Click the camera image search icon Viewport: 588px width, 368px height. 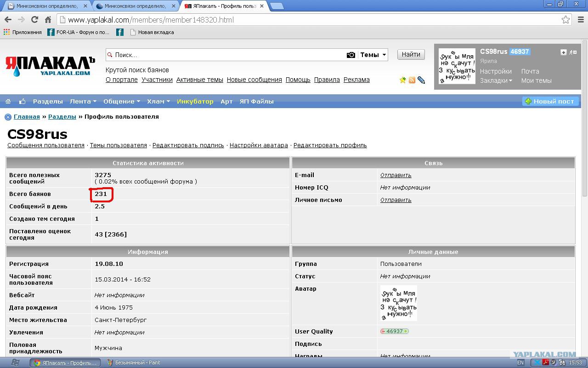coord(351,55)
